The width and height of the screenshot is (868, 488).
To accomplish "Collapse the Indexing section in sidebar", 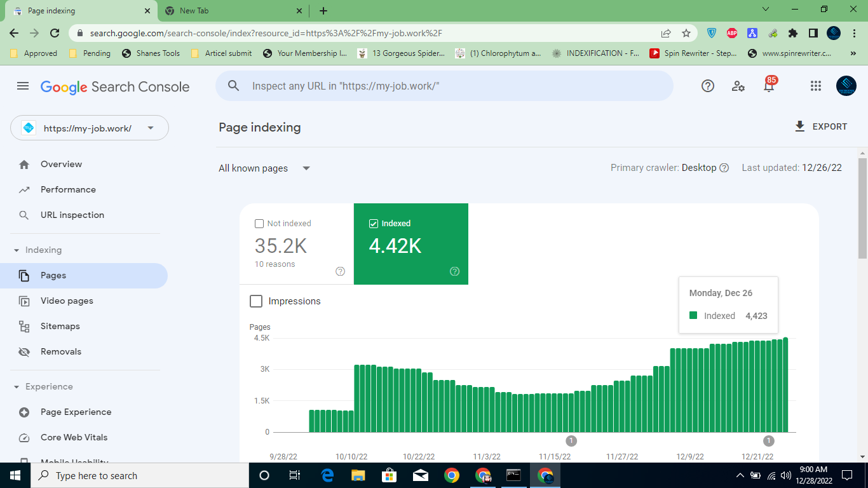I will [x=17, y=250].
